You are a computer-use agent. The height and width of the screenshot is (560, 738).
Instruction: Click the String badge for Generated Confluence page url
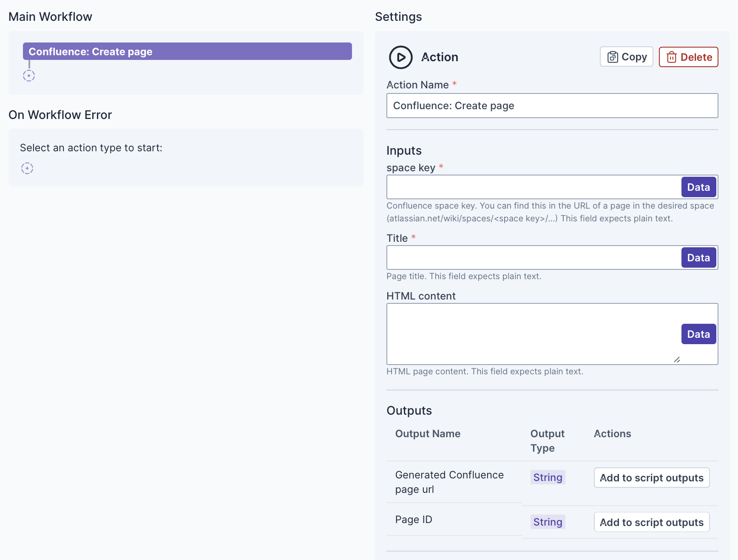pos(548,478)
